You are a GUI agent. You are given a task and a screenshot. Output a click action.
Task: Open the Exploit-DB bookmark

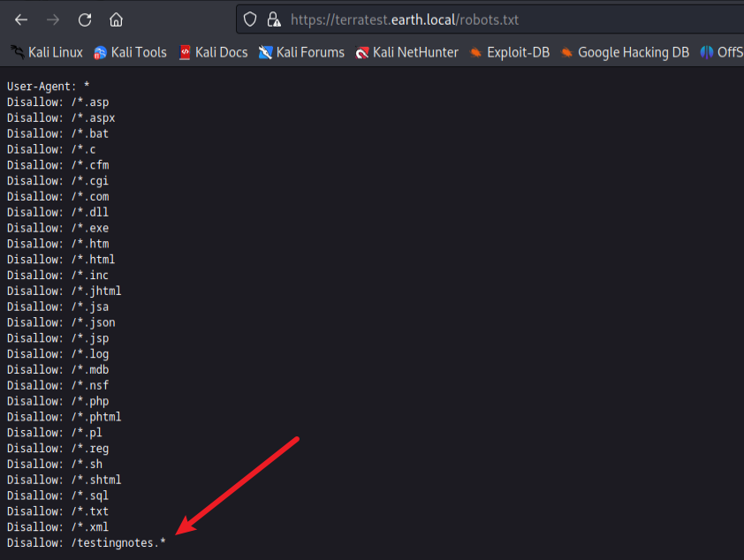(510, 52)
